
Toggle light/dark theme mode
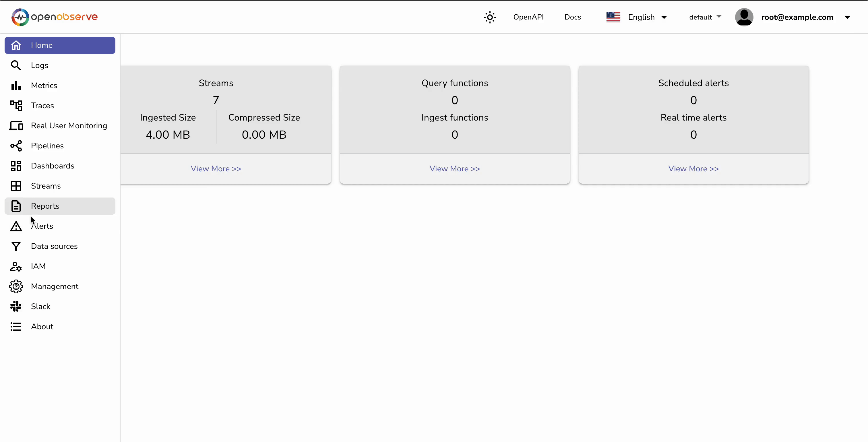click(490, 17)
